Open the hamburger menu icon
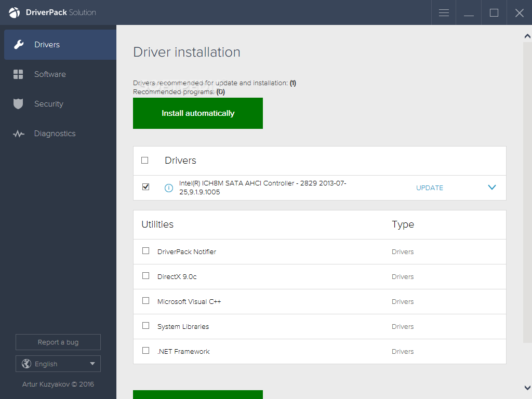This screenshot has height=399, width=532. (x=443, y=12)
